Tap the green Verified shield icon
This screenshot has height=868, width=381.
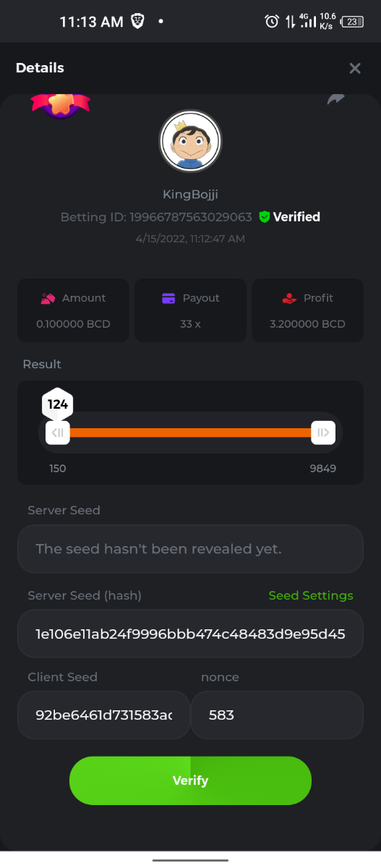[x=264, y=217]
